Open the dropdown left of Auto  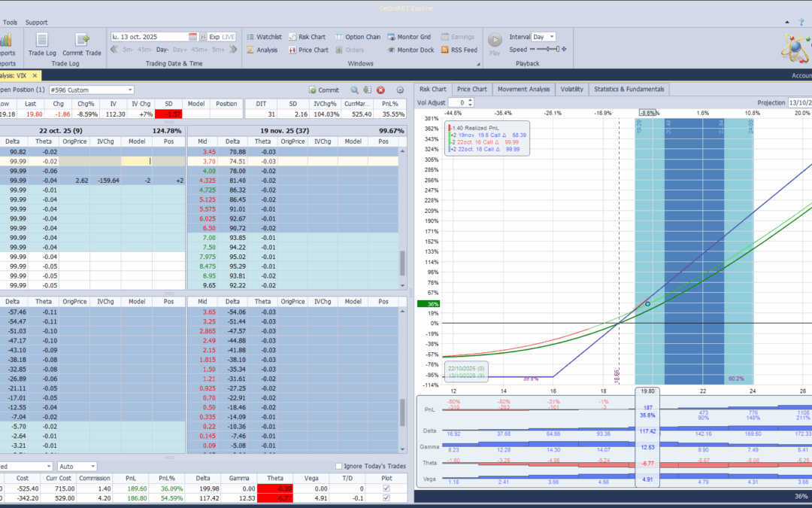pyautogui.click(x=49, y=467)
